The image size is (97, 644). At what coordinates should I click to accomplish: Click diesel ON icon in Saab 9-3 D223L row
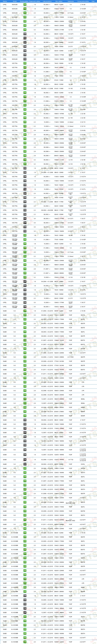25,464
